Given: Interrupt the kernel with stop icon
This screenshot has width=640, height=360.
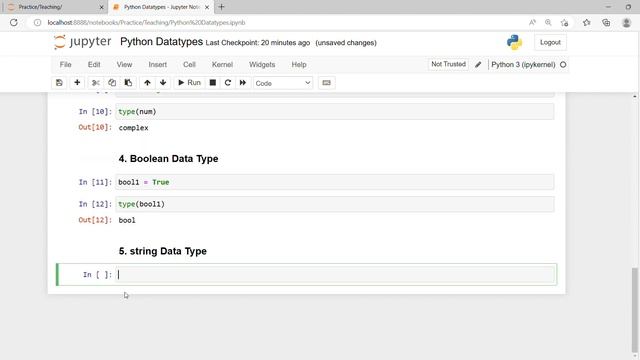Looking at the screenshot, I should pos(213,83).
